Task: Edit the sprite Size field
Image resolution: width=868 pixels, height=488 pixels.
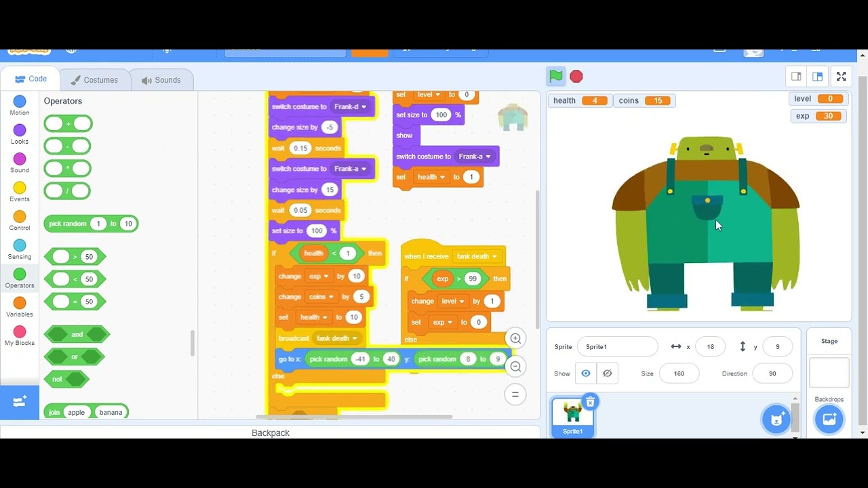Action: pos(679,373)
